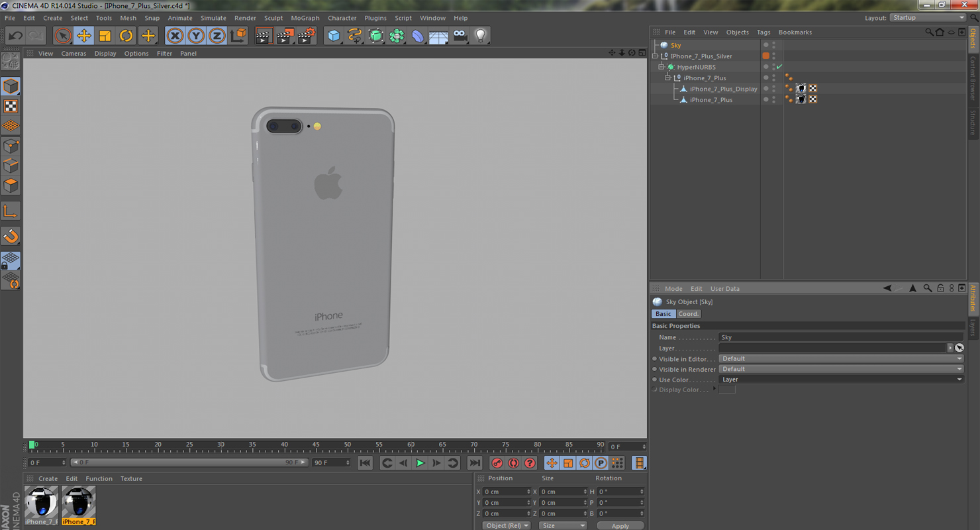Screen dimensions: 980x530
Task: Add a Camera object icon
Action: coord(460,36)
